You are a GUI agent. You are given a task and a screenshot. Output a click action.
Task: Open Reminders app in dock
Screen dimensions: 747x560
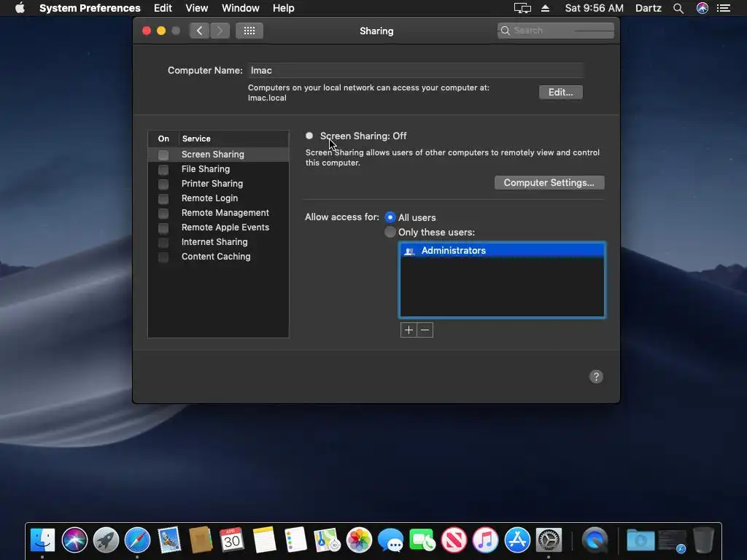[x=295, y=540]
